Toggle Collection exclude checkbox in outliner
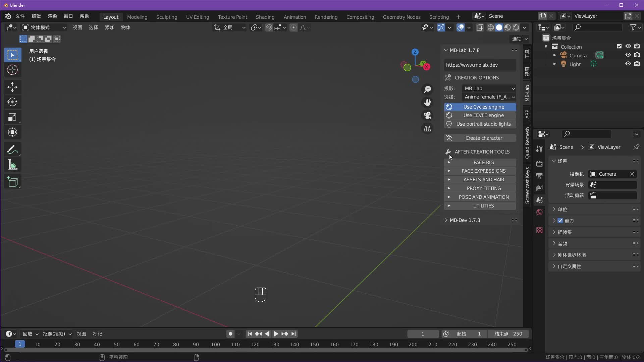The height and width of the screenshot is (362, 644). [619, 46]
